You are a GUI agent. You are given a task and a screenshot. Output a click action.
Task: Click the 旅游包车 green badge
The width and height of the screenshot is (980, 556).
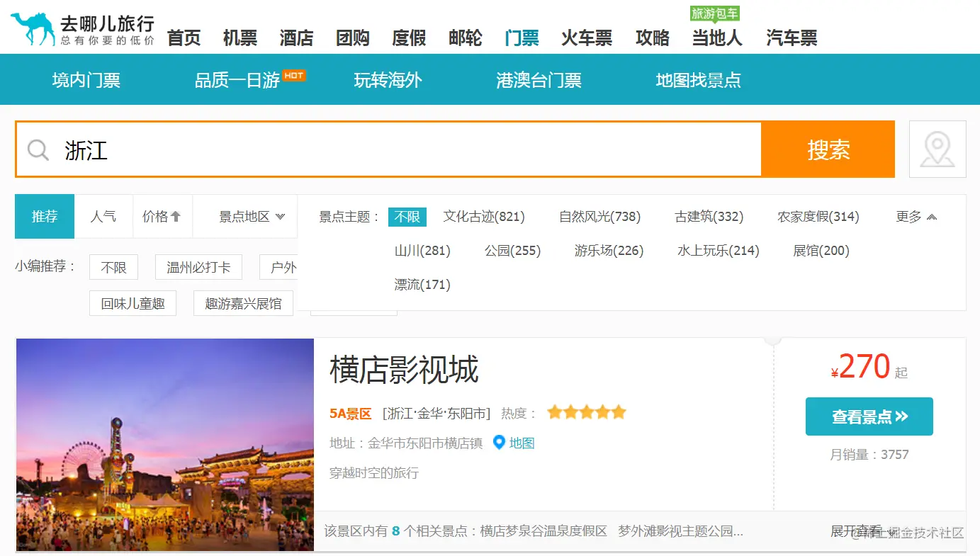pyautogui.click(x=714, y=13)
